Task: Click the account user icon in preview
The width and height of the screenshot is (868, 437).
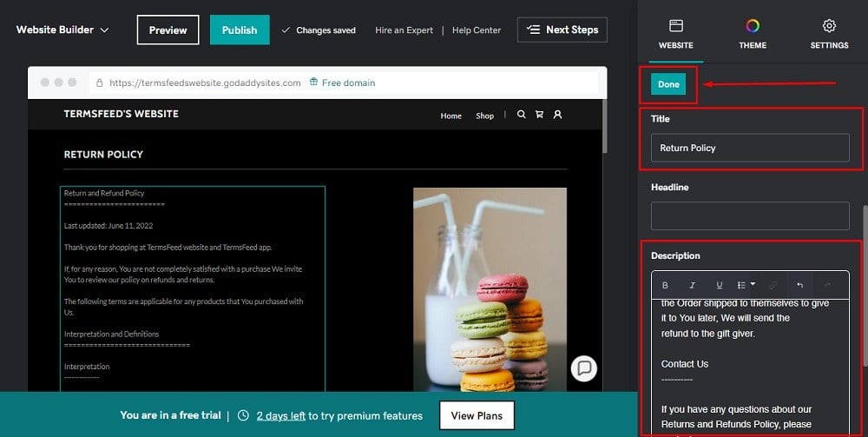Action: point(557,115)
